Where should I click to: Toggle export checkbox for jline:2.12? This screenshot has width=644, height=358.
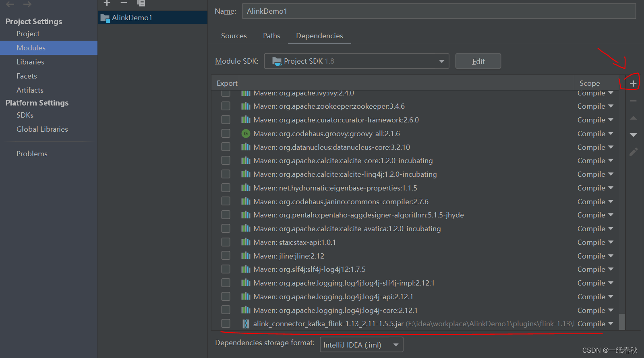(x=226, y=256)
